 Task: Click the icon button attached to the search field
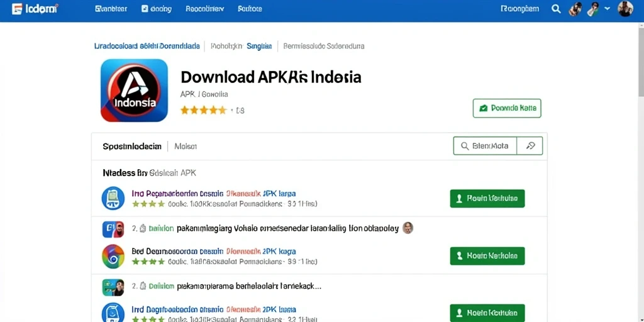pos(530,146)
